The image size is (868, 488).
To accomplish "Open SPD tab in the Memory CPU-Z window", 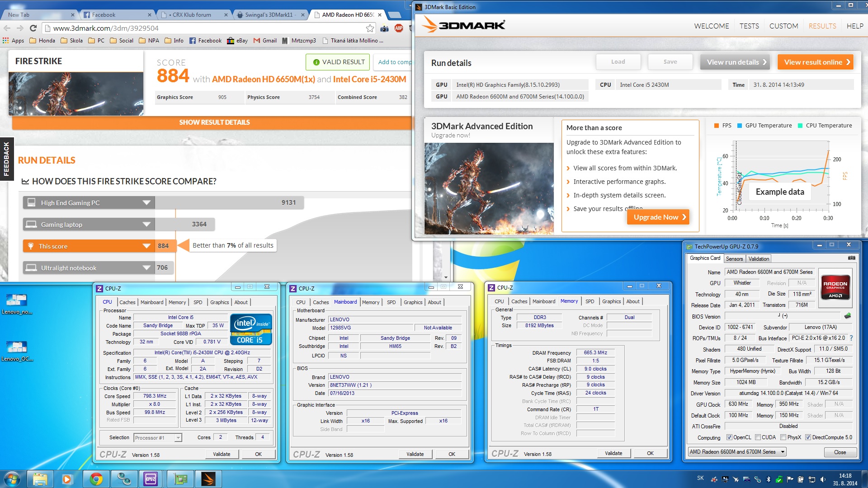I will (x=590, y=301).
